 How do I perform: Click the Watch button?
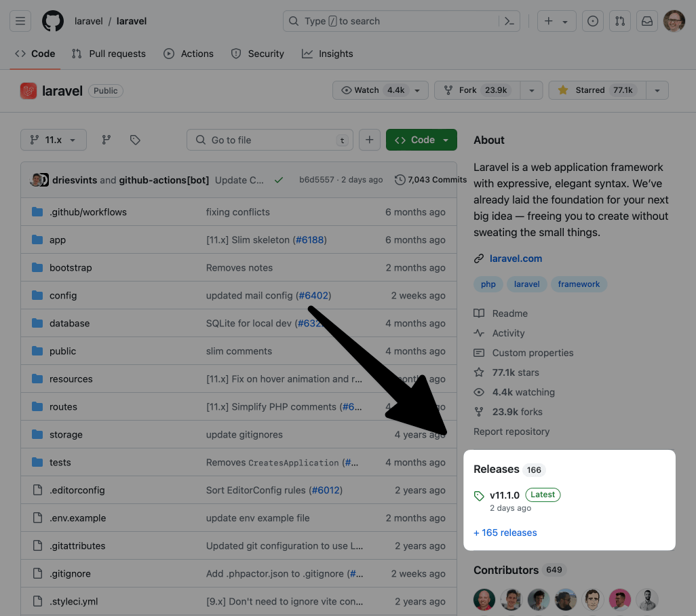pyautogui.click(x=381, y=90)
